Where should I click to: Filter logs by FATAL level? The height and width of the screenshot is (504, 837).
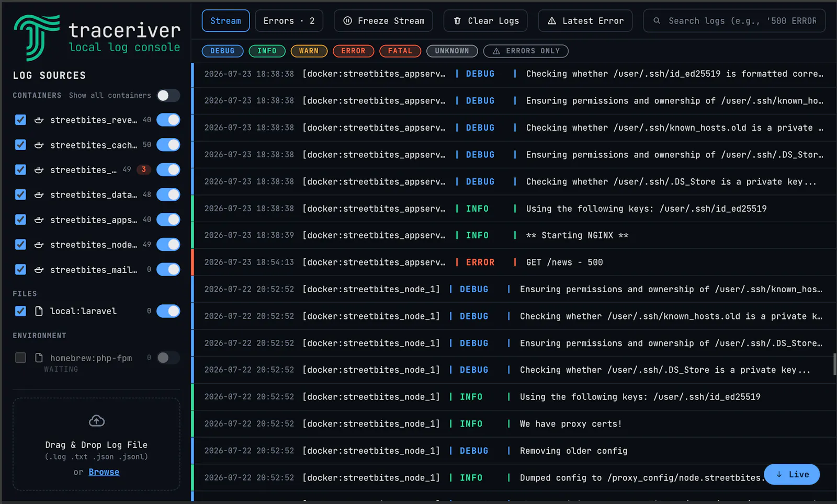(x=400, y=51)
